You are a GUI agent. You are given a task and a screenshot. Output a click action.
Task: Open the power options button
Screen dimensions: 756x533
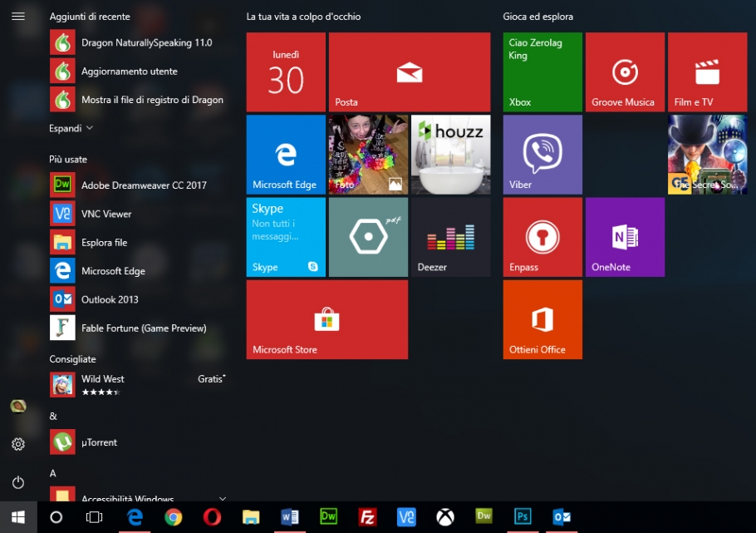18,482
